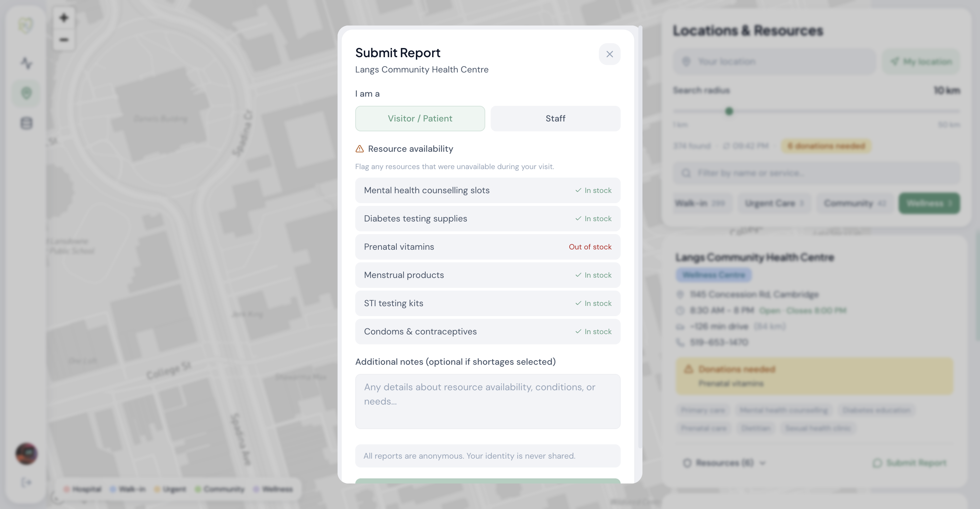Click the map zoom out icon
The height and width of the screenshot is (509, 980).
(64, 39)
